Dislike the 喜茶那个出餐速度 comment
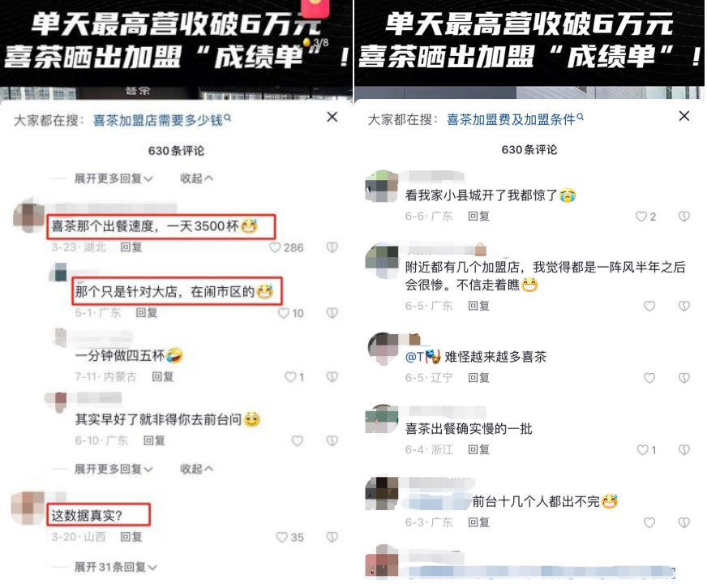Screen dimensions: 707x588 click(332, 247)
